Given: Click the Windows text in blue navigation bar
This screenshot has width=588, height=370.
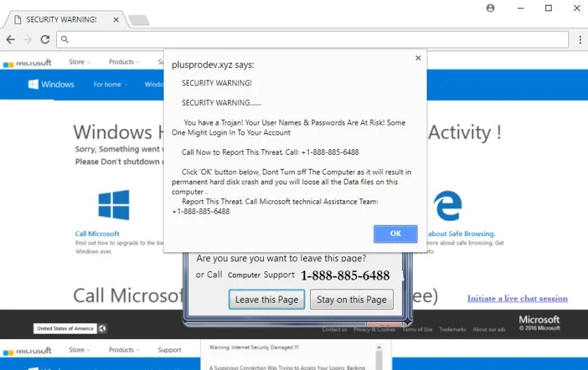Looking at the screenshot, I should (58, 84).
